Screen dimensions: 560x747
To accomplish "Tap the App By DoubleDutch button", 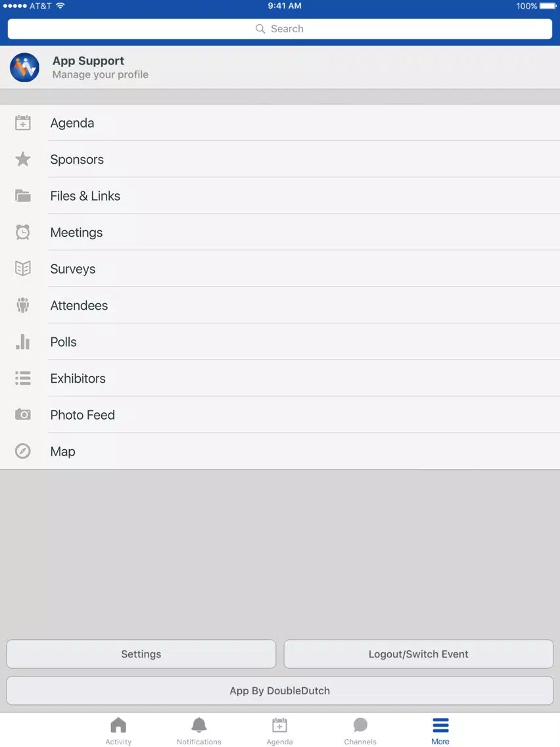I will pyautogui.click(x=280, y=691).
